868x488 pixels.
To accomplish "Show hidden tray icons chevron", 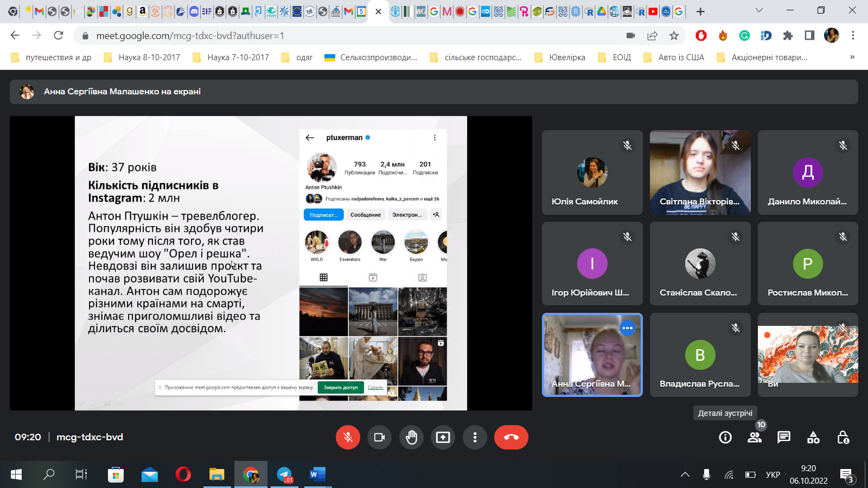I will (x=685, y=474).
